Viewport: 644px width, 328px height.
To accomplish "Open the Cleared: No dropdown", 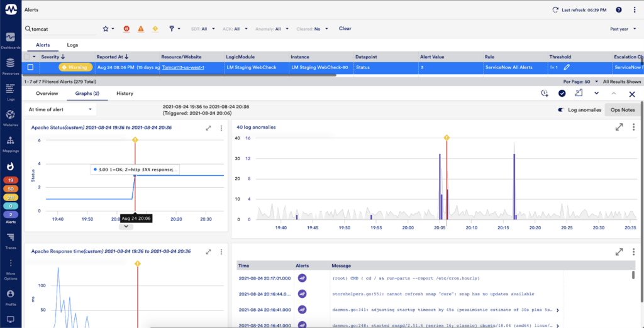I will coord(313,29).
